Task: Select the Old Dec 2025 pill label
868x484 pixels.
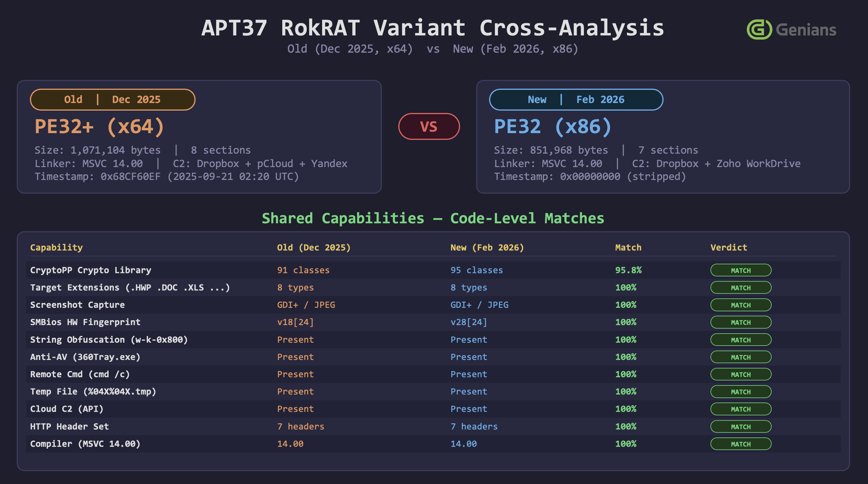Action: point(112,99)
